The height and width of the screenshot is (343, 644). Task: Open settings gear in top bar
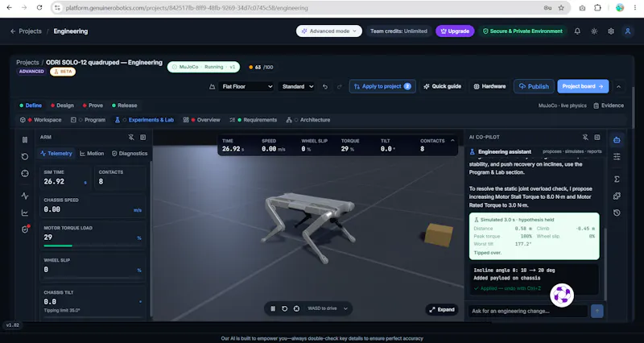point(611,31)
